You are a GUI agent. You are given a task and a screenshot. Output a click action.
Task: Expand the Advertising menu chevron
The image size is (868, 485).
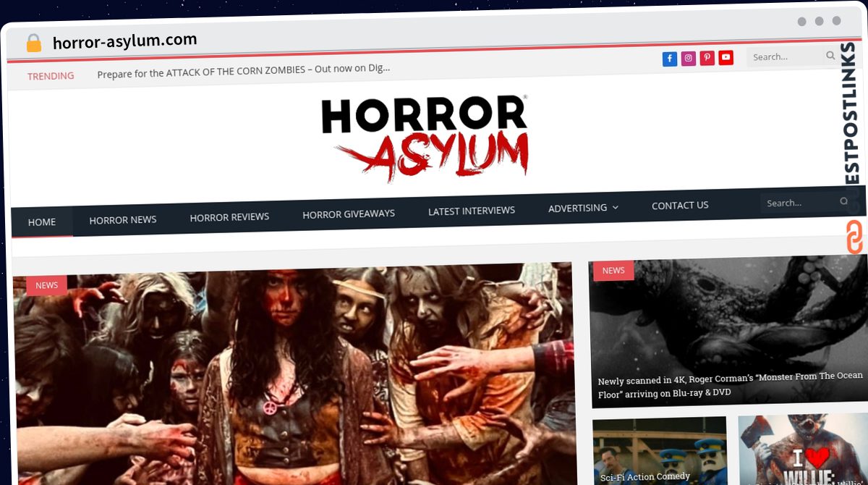[616, 208]
